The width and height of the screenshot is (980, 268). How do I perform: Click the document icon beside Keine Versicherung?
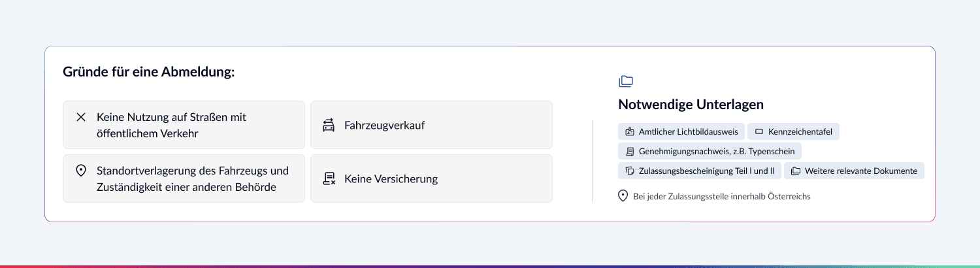click(329, 178)
